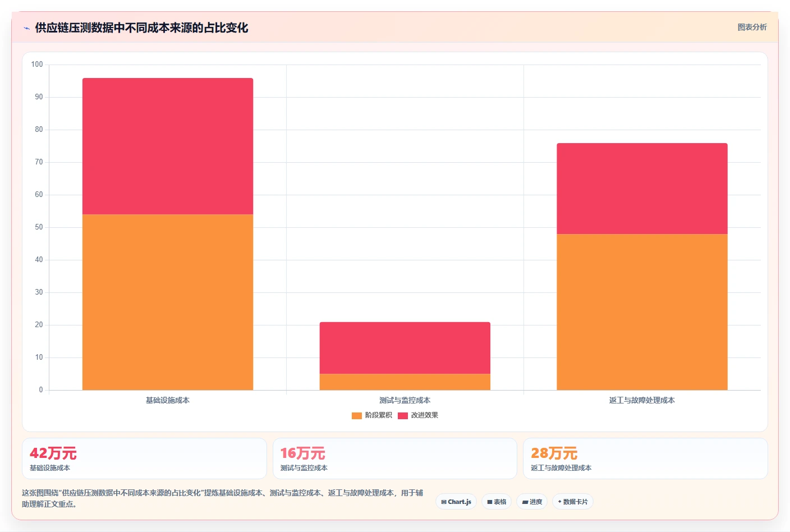Open the 16万元 测试与监控成本 data card
Viewport: 790px width, 532px height.
pyautogui.click(x=395, y=458)
